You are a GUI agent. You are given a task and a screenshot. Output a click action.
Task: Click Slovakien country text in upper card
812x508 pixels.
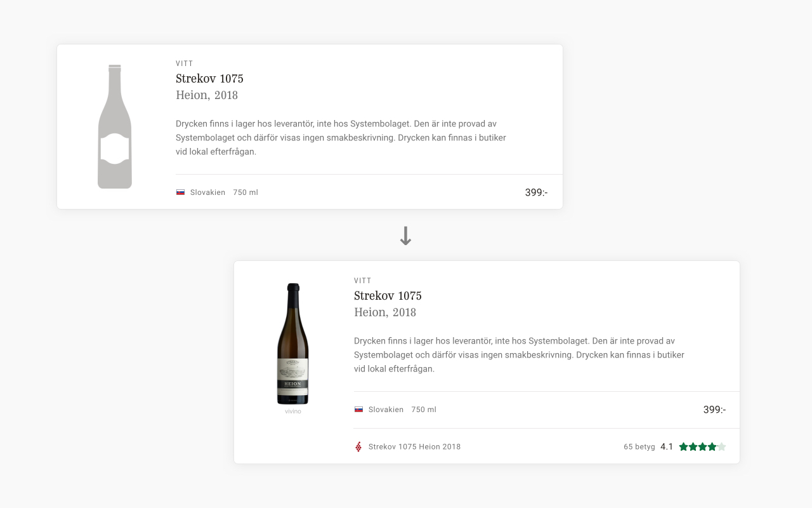pyautogui.click(x=207, y=192)
